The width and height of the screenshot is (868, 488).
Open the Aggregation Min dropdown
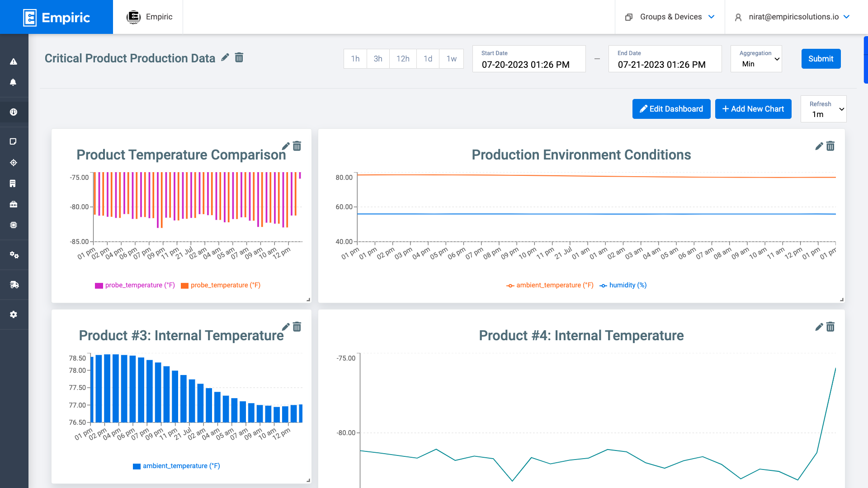(756, 59)
